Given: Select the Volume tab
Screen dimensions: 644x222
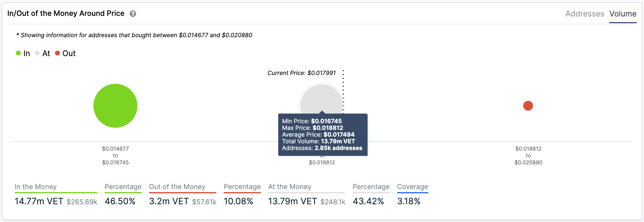Looking at the screenshot, I should pyautogui.click(x=623, y=14).
